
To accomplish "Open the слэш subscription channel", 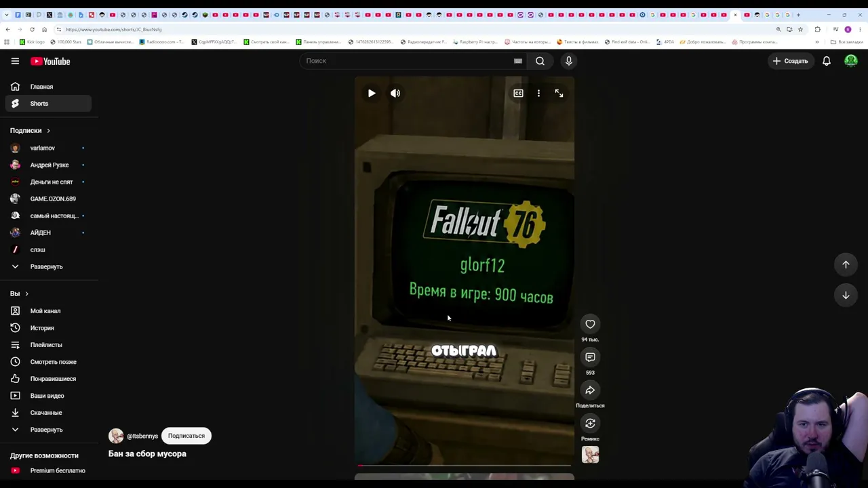I will pos(47,249).
